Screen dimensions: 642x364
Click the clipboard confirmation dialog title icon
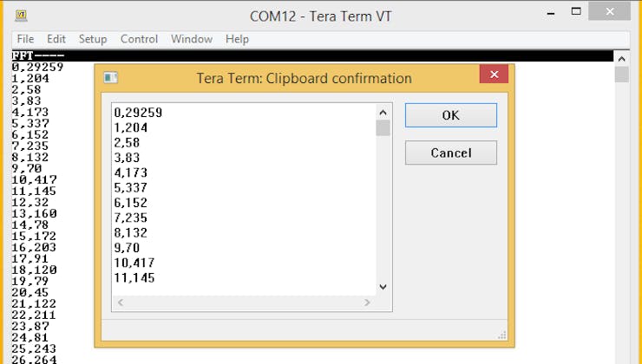110,78
